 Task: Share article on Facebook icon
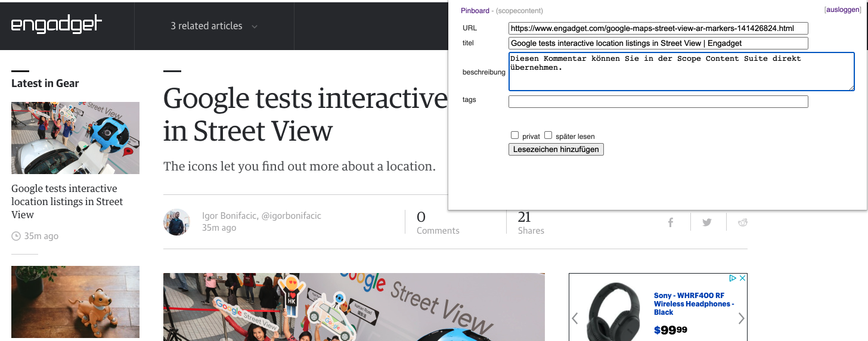pyautogui.click(x=671, y=222)
